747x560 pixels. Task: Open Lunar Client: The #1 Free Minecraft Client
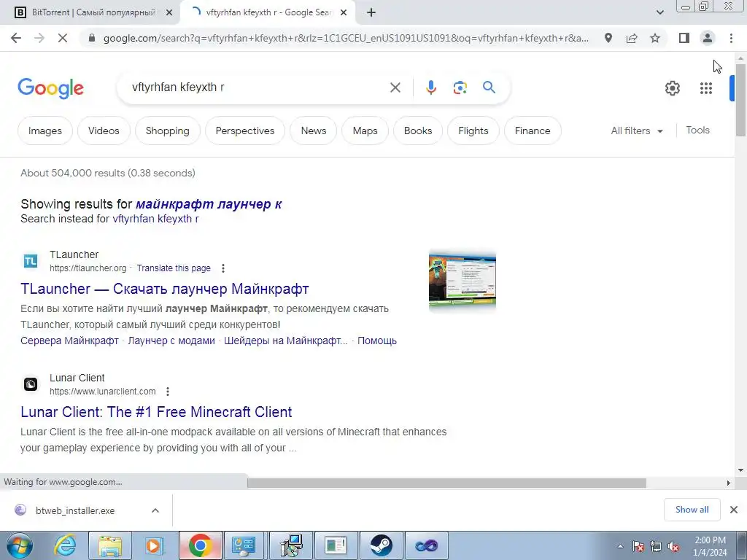click(156, 412)
